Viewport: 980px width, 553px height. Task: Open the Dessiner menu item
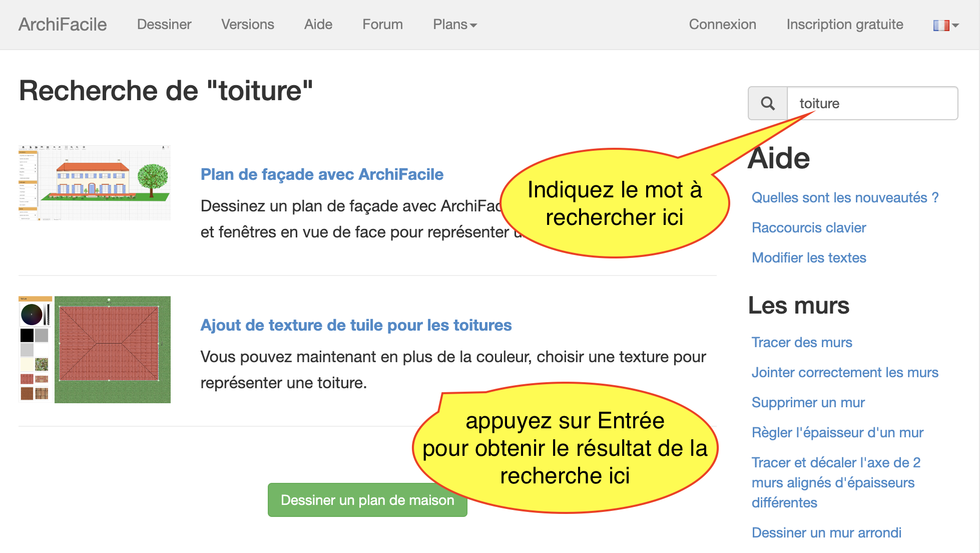164,25
